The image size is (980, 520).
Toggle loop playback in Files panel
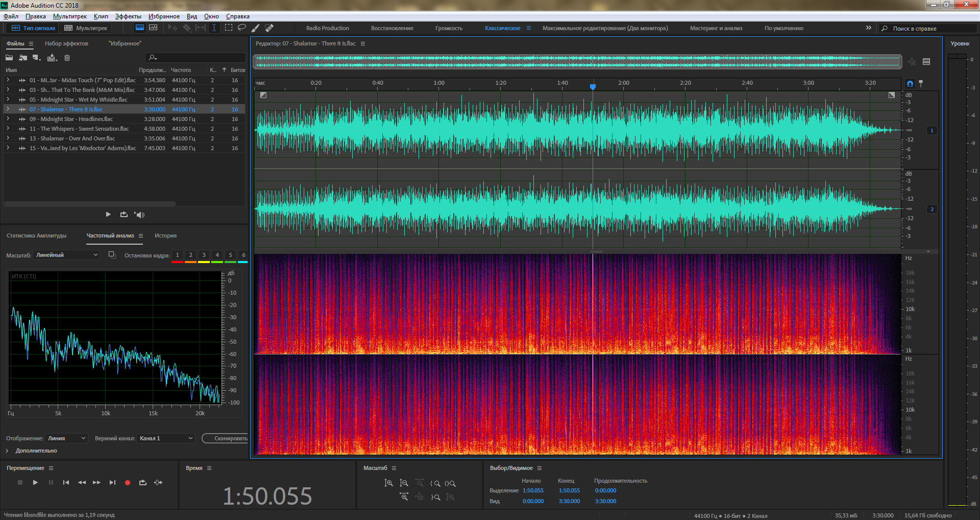tap(124, 215)
